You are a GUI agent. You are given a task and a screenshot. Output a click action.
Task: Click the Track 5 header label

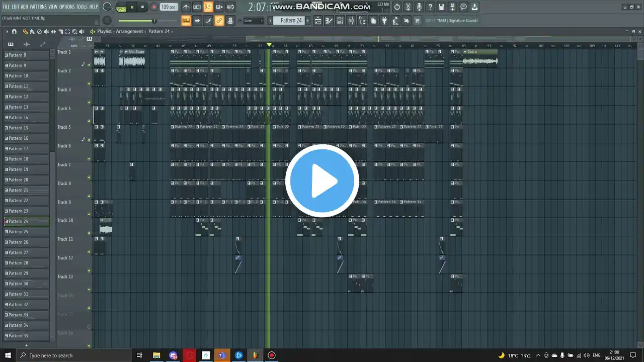[x=64, y=127]
